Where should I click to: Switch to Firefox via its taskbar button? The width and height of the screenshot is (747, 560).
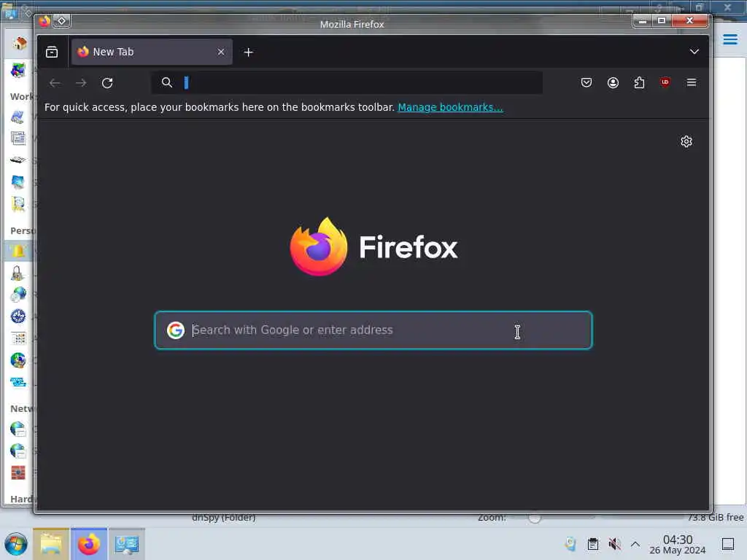click(x=89, y=544)
